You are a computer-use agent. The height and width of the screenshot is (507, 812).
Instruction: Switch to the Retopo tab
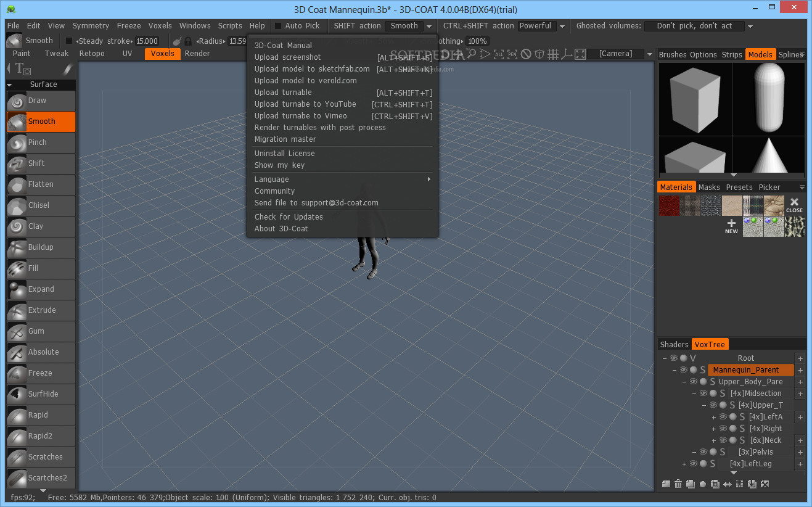(x=92, y=54)
